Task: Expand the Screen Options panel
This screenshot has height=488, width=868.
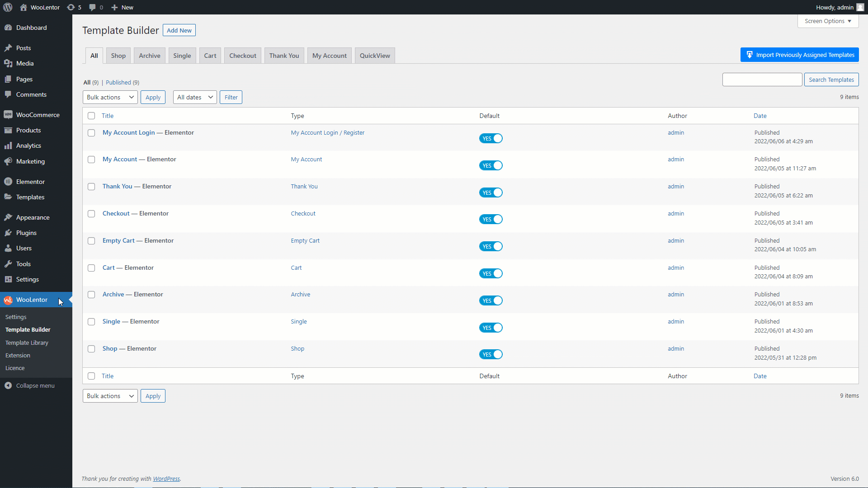Action: [x=828, y=21]
